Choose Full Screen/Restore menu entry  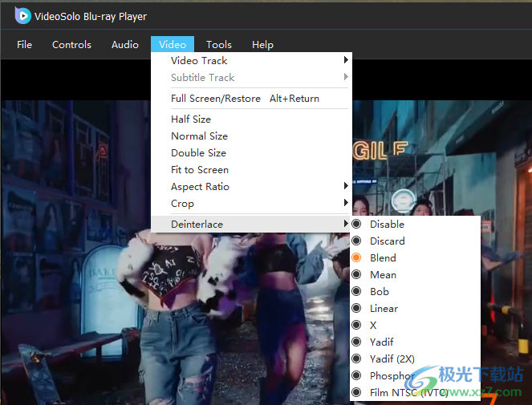251,99
